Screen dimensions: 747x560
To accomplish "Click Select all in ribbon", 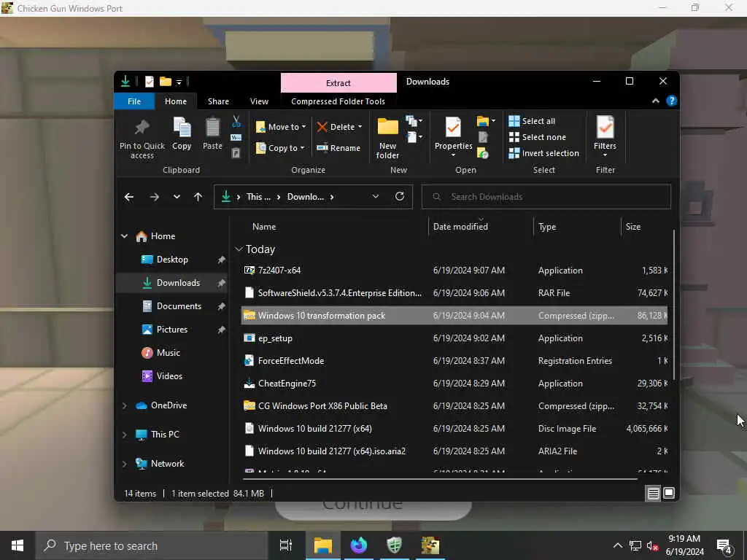I will [532, 121].
